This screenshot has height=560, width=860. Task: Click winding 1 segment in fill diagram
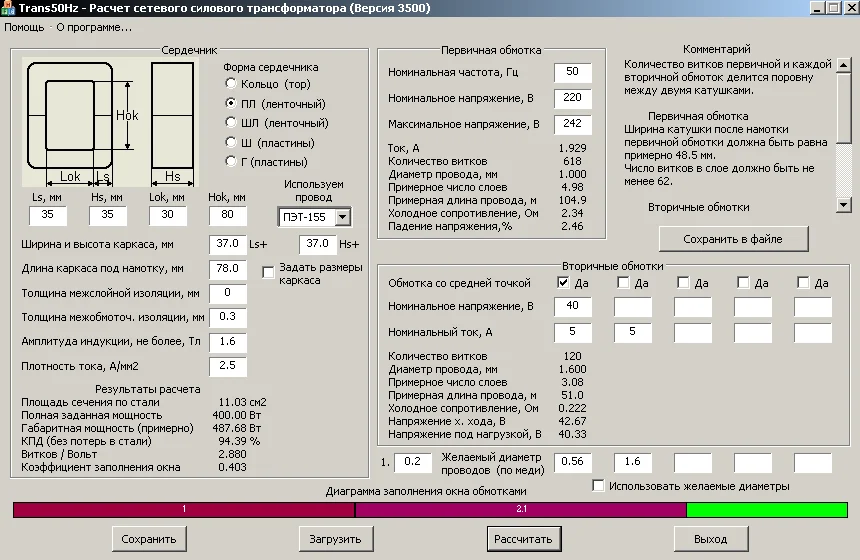pos(184,510)
